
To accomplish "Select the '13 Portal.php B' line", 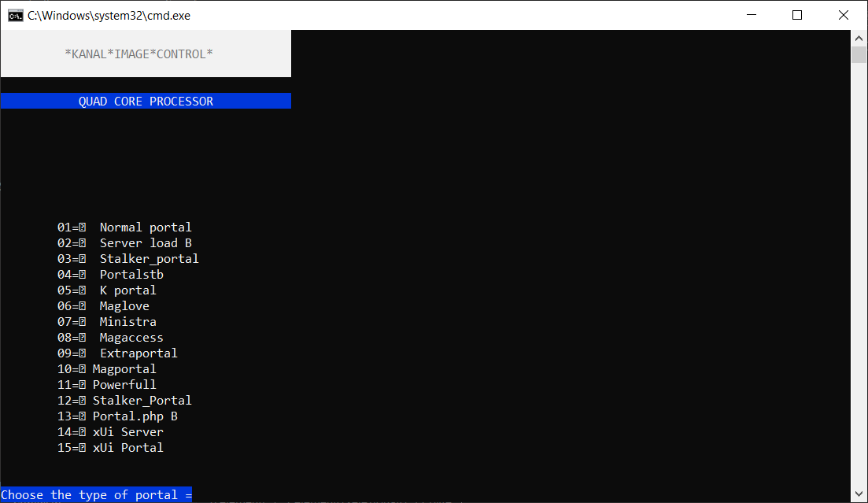I will pos(117,416).
